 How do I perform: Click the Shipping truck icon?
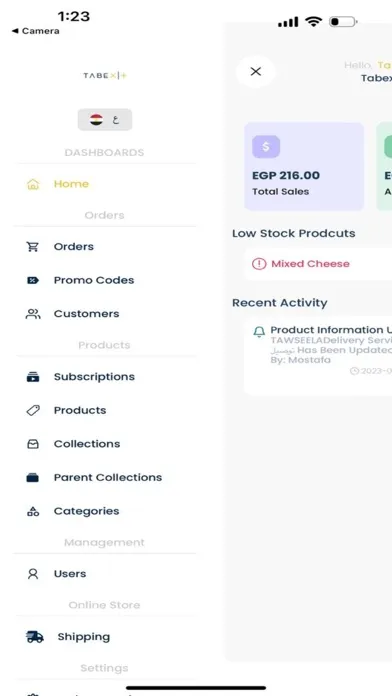pyautogui.click(x=35, y=637)
